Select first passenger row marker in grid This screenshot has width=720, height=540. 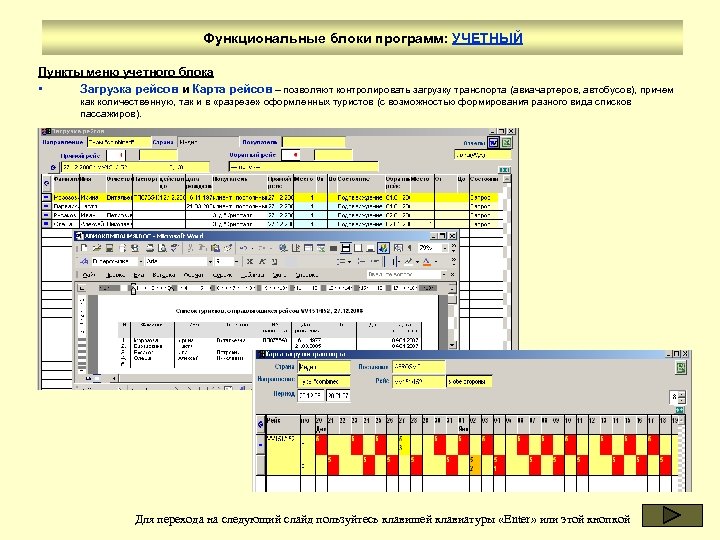pos(46,197)
